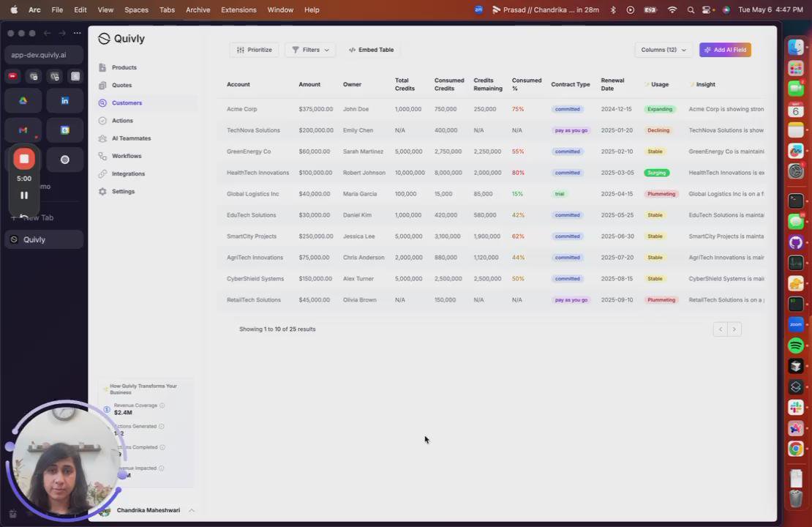Click CyberShield Systems account
The height and width of the screenshot is (527, 812).
click(255, 279)
